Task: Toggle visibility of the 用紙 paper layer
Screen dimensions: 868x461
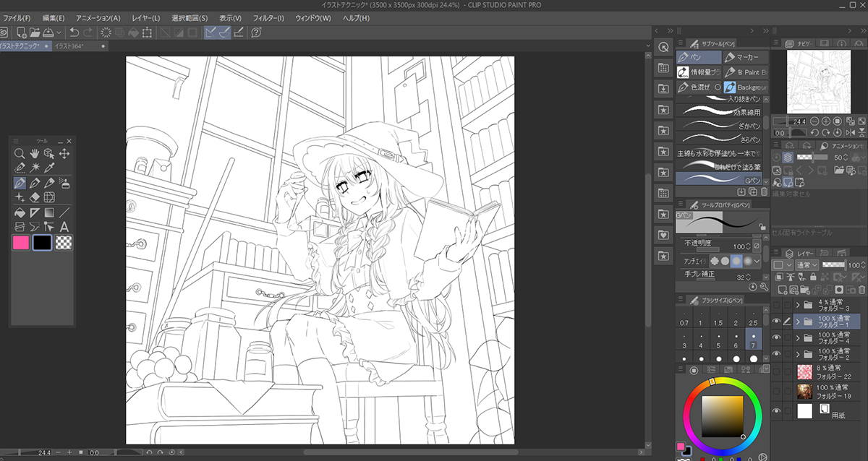Action: (x=777, y=410)
